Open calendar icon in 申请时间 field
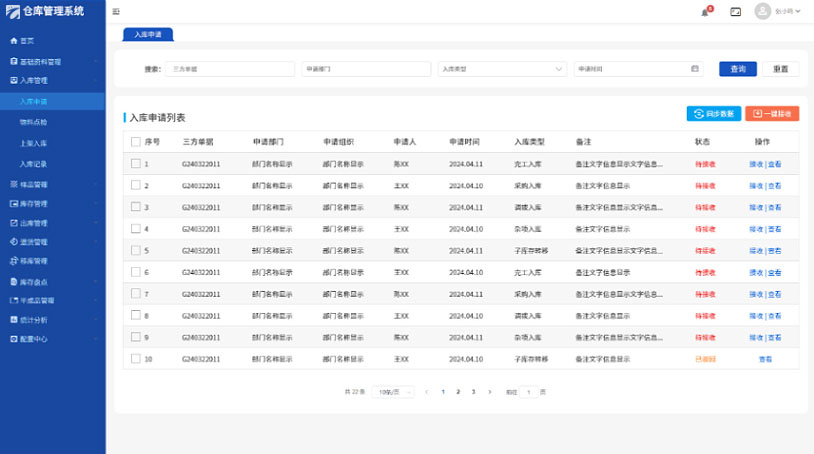 (x=694, y=69)
